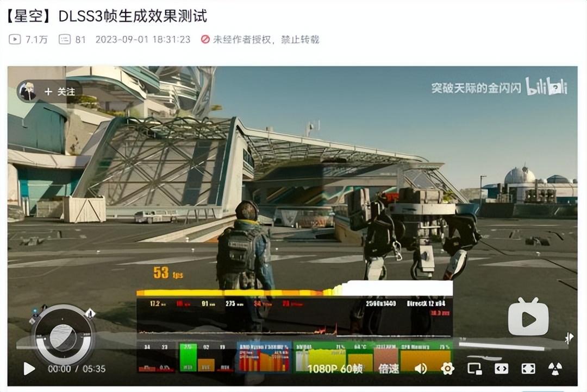Toggle widescreen mode icon
The height and width of the screenshot is (392, 587).
501,369
